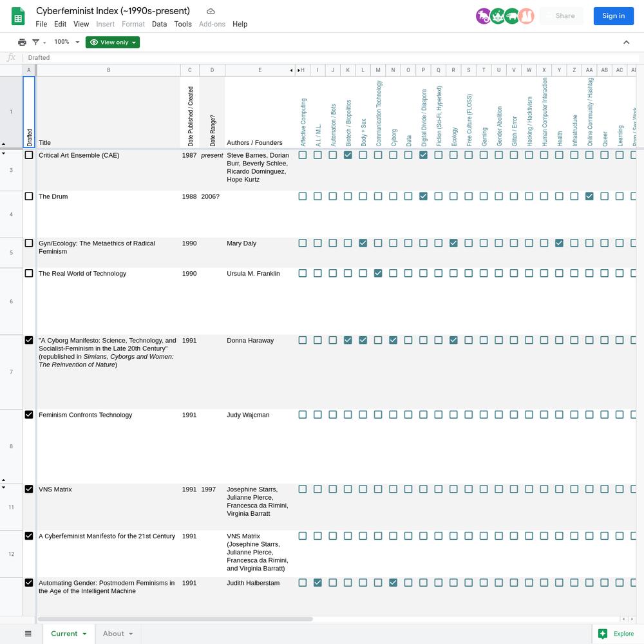Click the green four-legged animal avatar
The image size is (644, 644).
point(512,16)
